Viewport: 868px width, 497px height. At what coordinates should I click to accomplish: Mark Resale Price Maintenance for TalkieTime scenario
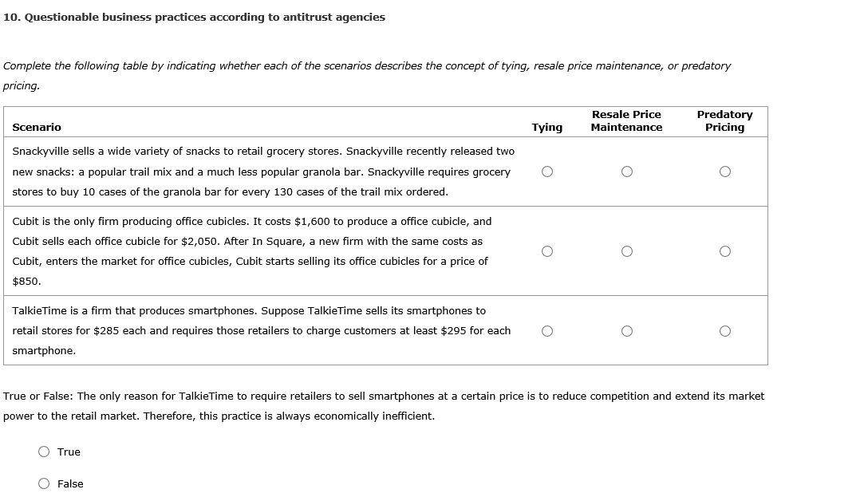[627, 331]
